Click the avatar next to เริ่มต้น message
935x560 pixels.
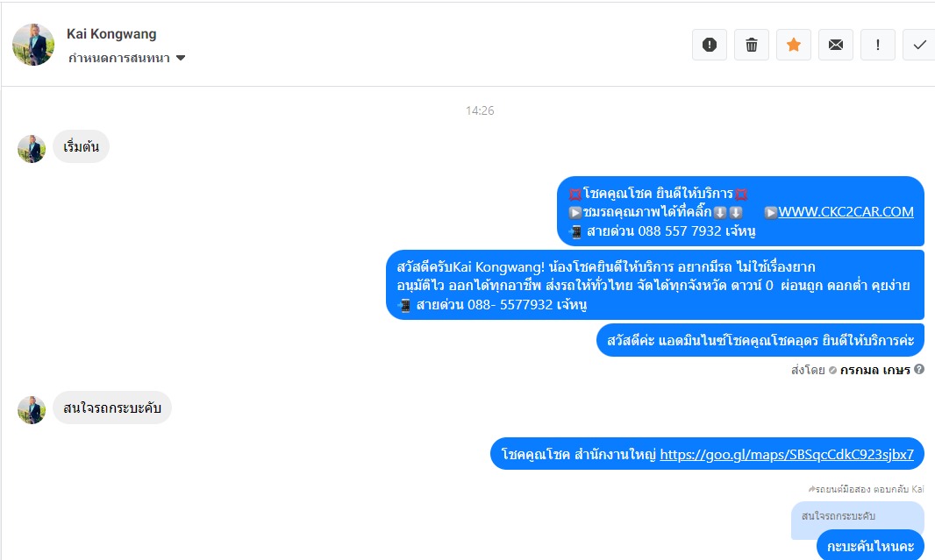(x=32, y=149)
